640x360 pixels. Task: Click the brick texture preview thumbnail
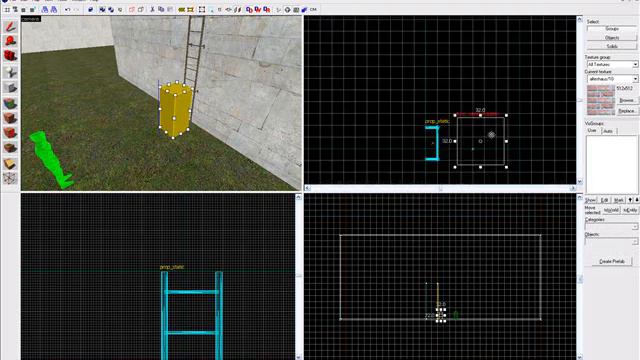tap(601, 100)
